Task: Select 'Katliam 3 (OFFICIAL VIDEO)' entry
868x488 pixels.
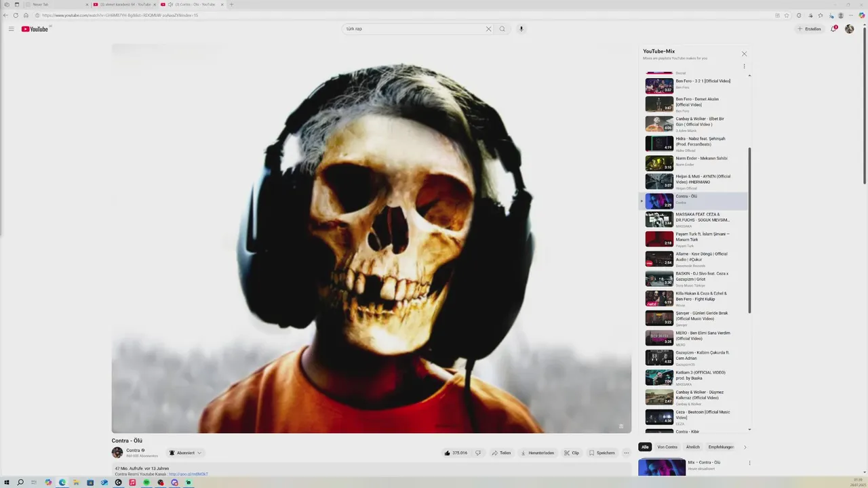Action: pyautogui.click(x=694, y=376)
